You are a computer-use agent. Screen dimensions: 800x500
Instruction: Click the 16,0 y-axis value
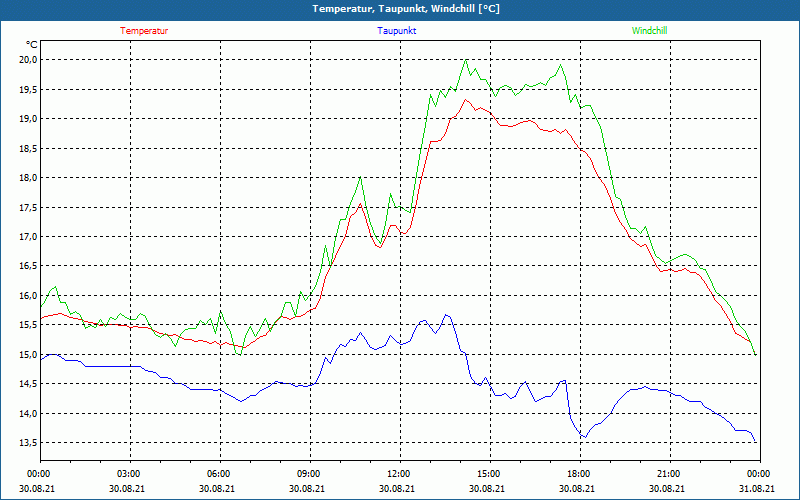tap(29, 295)
